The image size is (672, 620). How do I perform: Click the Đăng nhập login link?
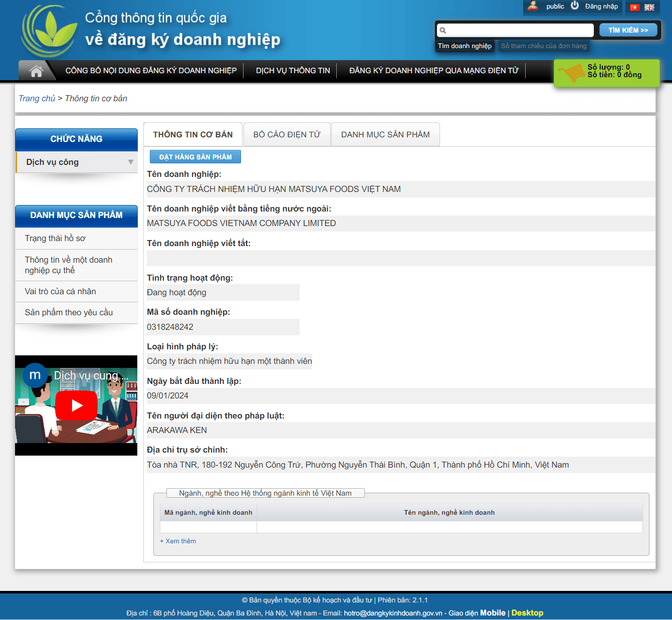[x=601, y=7]
